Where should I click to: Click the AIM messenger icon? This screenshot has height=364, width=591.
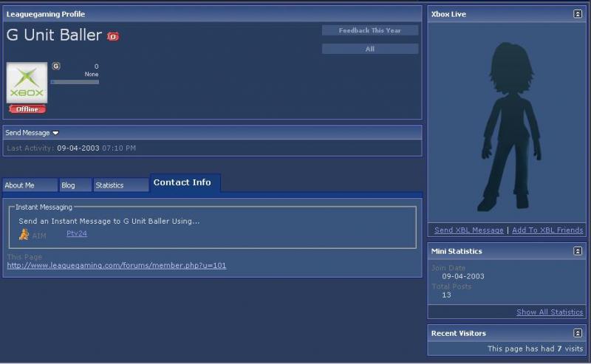pyautogui.click(x=24, y=235)
